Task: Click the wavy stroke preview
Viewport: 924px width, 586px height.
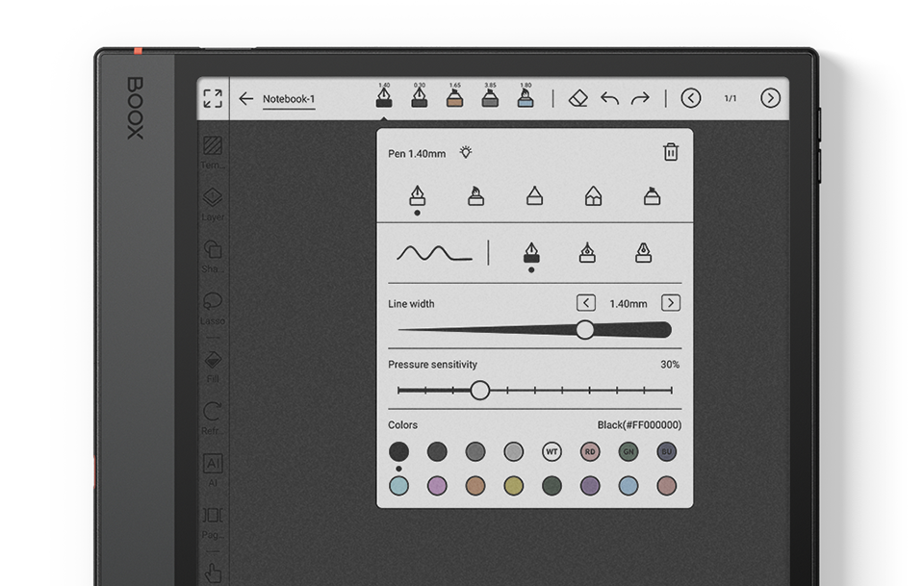Action: click(434, 253)
